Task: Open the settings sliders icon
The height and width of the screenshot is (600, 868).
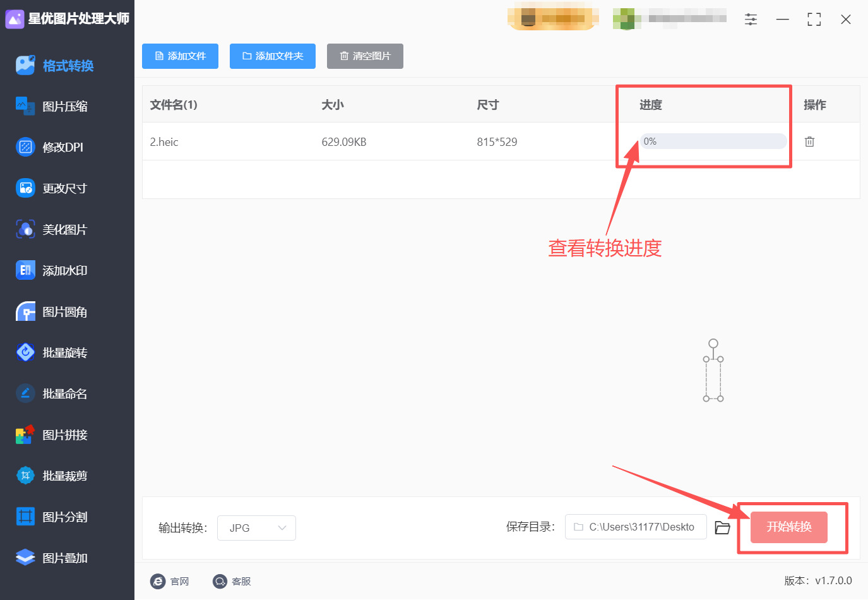Action: pyautogui.click(x=751, y=19)
